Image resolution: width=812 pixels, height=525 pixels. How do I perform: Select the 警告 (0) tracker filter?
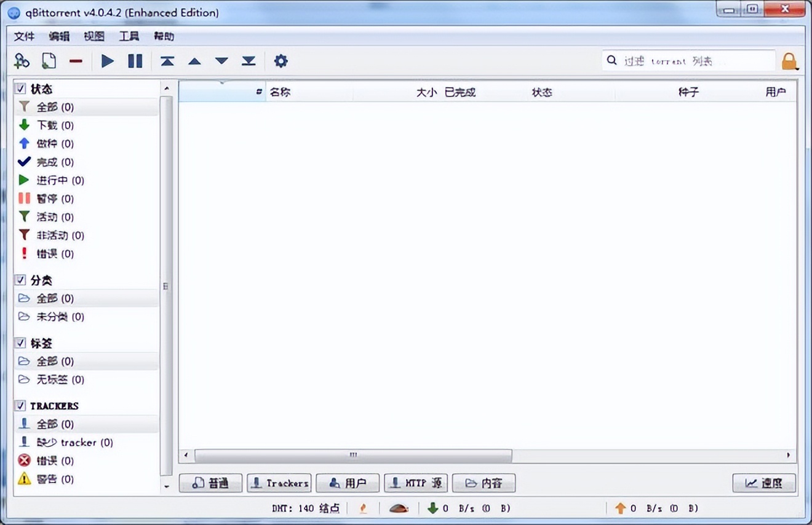[86, 479]
